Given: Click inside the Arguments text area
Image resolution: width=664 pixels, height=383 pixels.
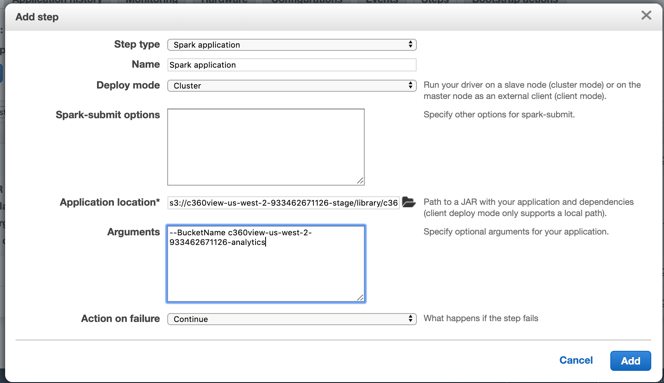Looking at the screenshot, I should [266, 264].
